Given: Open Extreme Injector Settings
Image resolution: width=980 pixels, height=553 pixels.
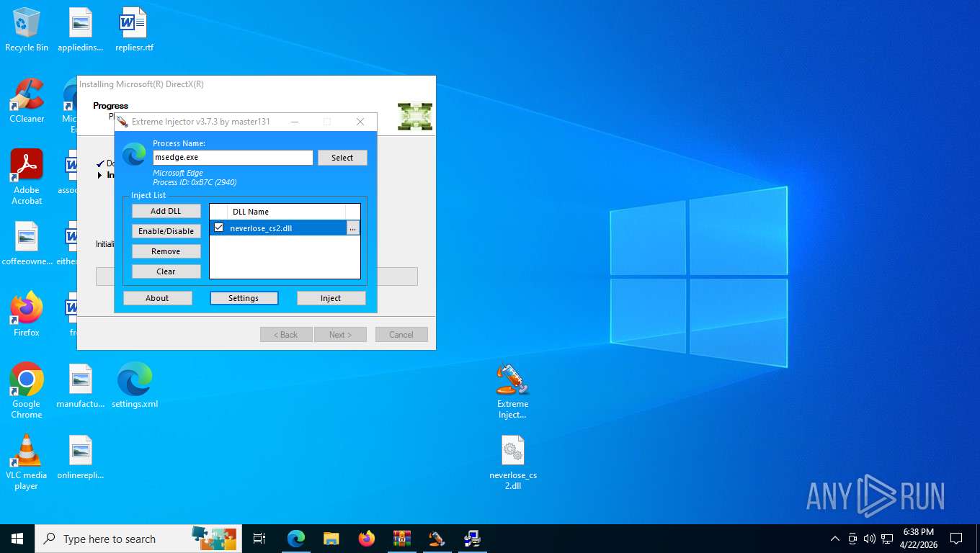Looking at the screenshot, I should (x=244, y=298).
